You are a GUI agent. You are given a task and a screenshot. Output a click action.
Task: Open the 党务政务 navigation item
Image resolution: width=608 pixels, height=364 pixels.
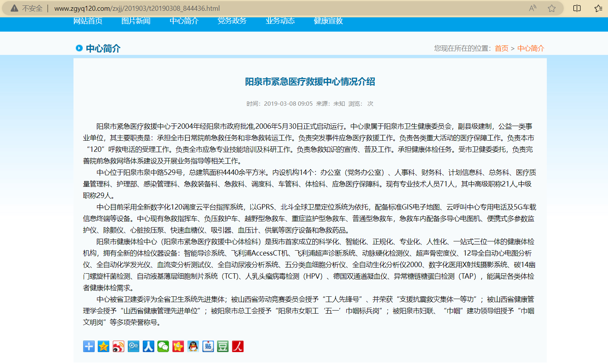[232, 21]
